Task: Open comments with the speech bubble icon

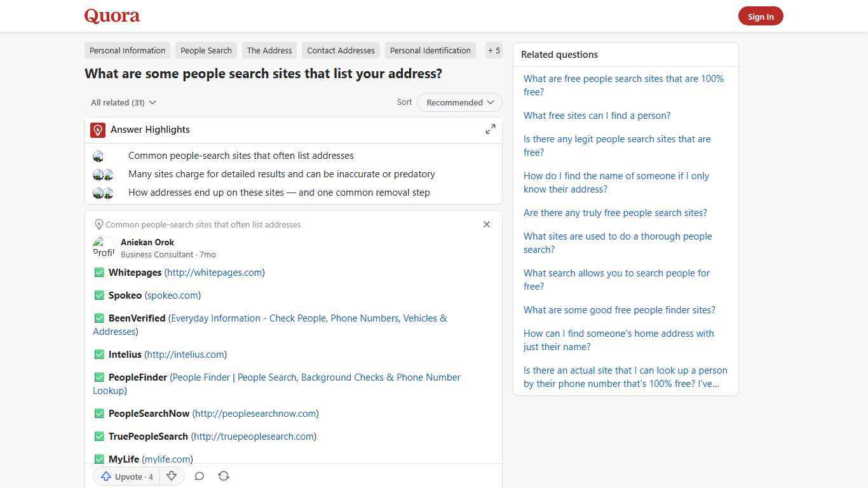Action: point(199,476)
